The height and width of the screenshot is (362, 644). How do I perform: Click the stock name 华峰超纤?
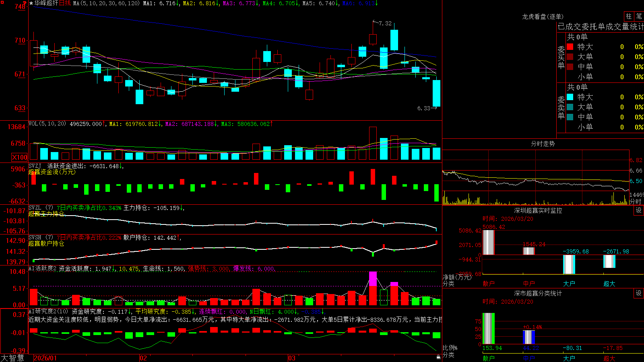coord(46,3)
